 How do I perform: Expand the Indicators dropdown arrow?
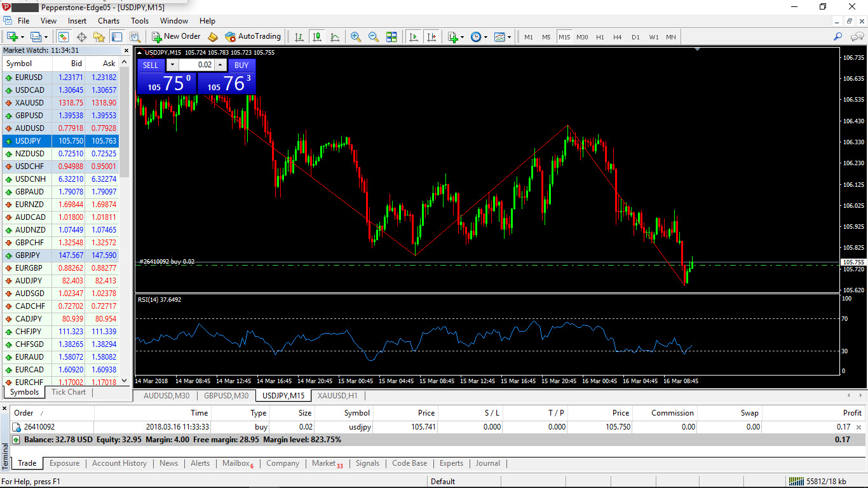click(x=462, y=37)
